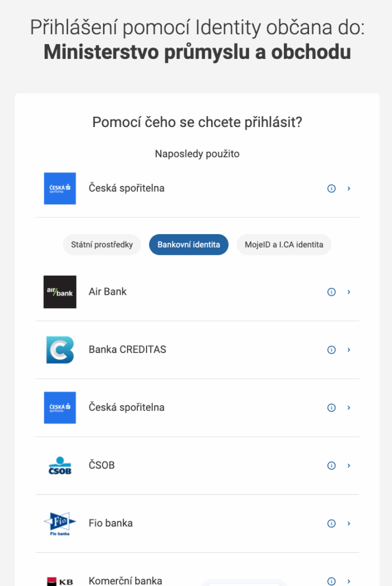Open ČSOB login via chevron arrow
Screen dimensions: 392x586
click(349, 465)
